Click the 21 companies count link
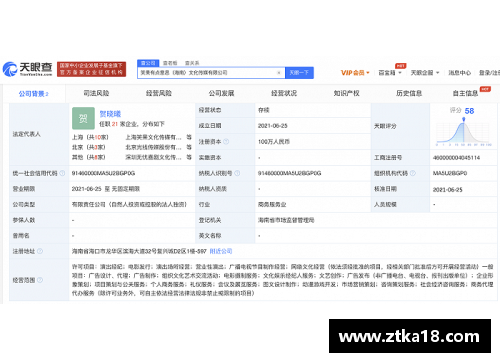The width and height of the screenshot is (500, 362). 115,124
